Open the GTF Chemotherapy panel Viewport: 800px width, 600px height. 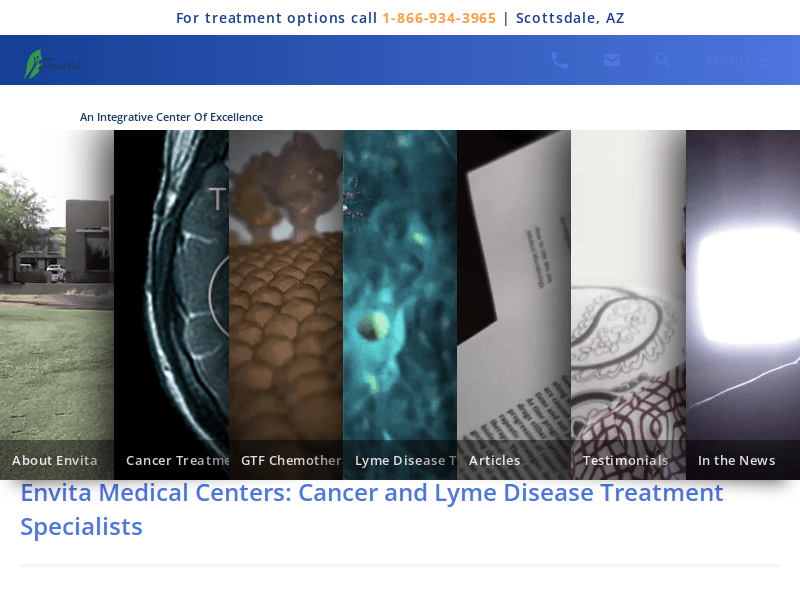point(286,305)
